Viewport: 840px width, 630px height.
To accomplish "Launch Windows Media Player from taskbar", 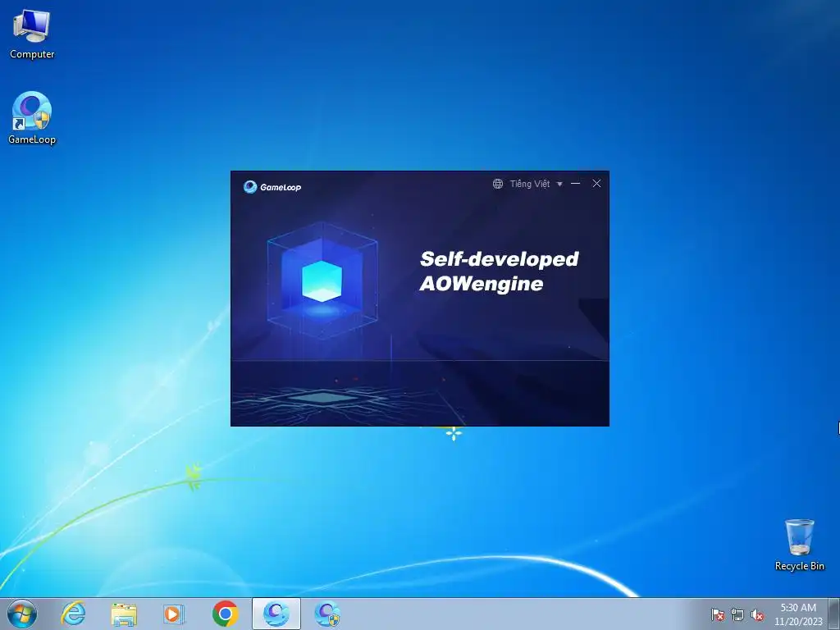I will (174, 614).
